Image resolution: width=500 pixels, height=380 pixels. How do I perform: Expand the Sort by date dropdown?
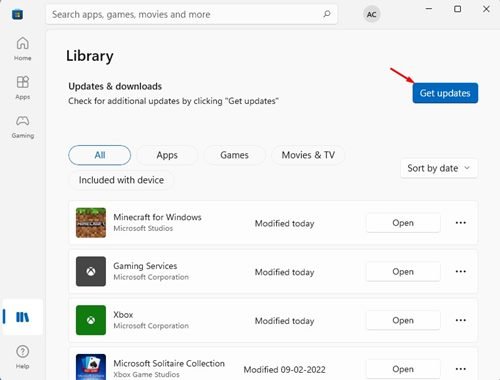click(439, 168)
